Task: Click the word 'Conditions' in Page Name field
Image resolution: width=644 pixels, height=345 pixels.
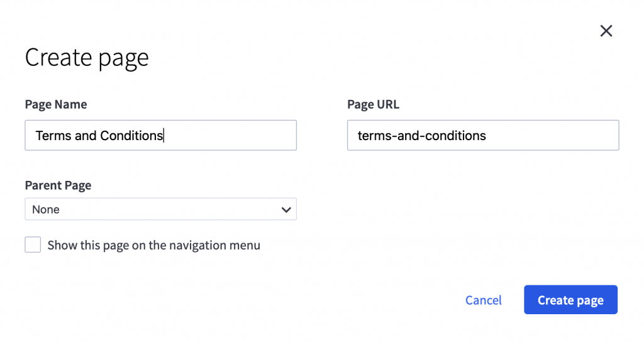Action: click(131, 136)
